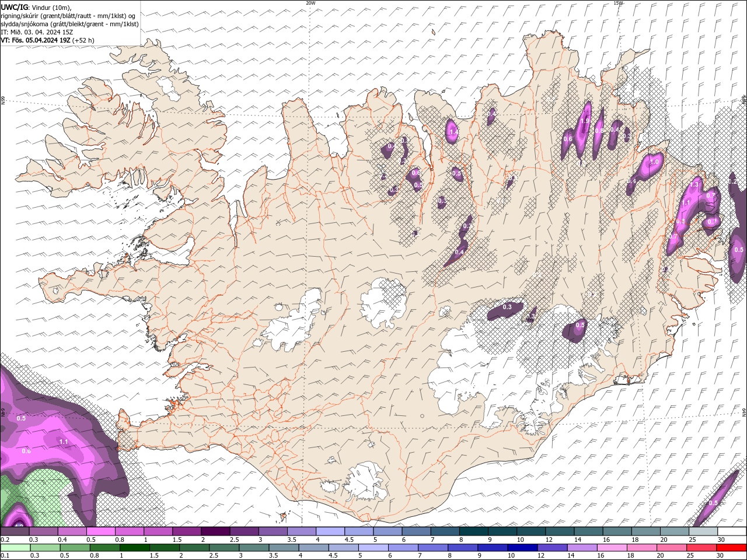Select the valid time 'VT: Fös. 05.04.2024 19Z (+52 h)'
Viewport: 747px width, 560px height.
48,40
